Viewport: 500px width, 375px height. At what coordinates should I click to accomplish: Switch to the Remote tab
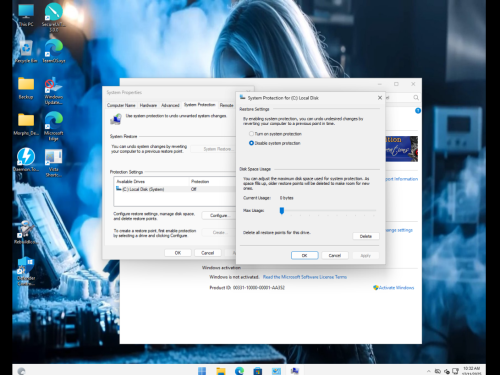point(226,105)
